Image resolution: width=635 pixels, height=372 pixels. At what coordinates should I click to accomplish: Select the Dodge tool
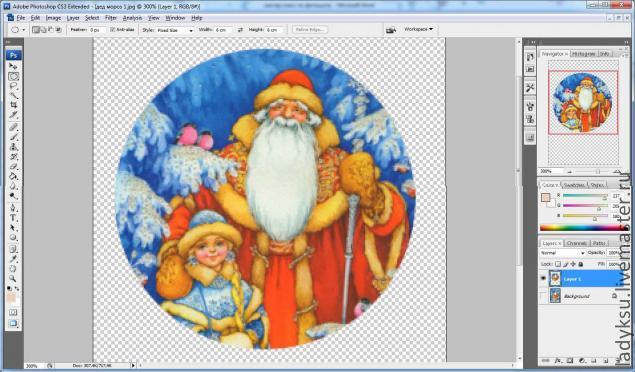[13, 196]
